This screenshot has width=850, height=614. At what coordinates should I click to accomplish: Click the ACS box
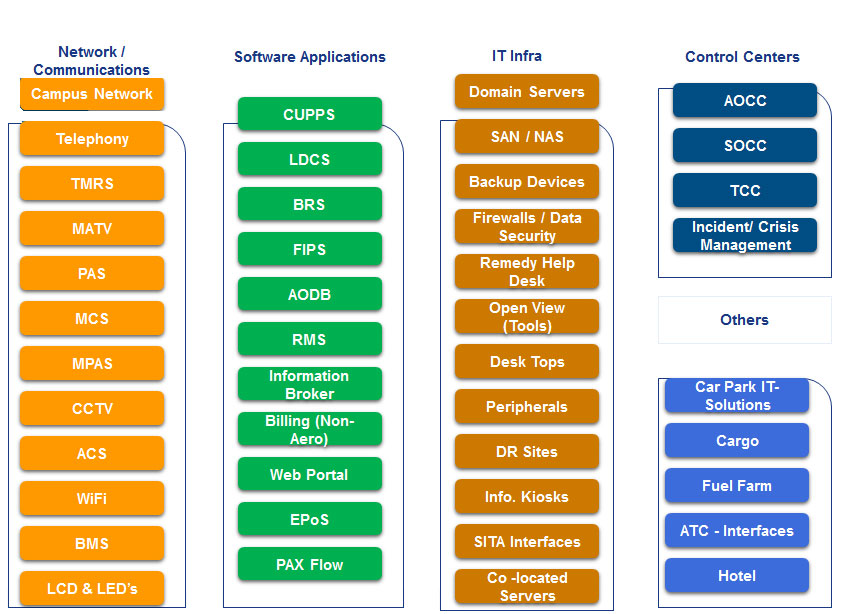click(92, 454)
